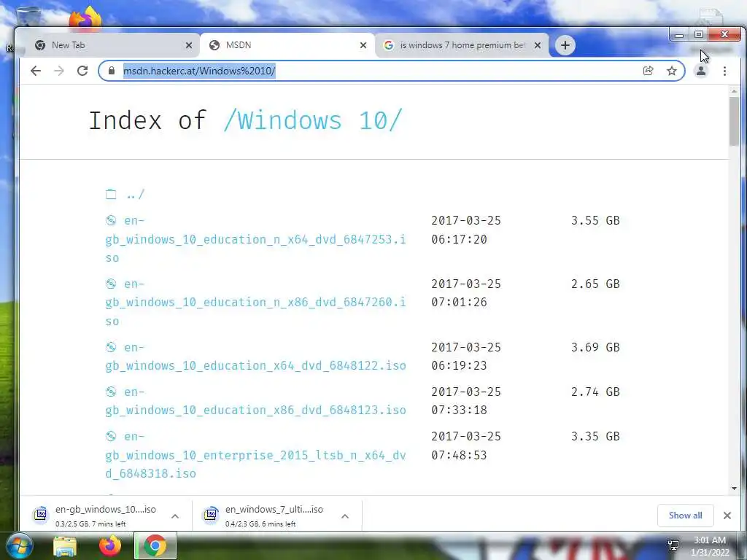
Task: Click Chrome icon in the taskbar
Action: pyautogui.click(x=155, y=546)
